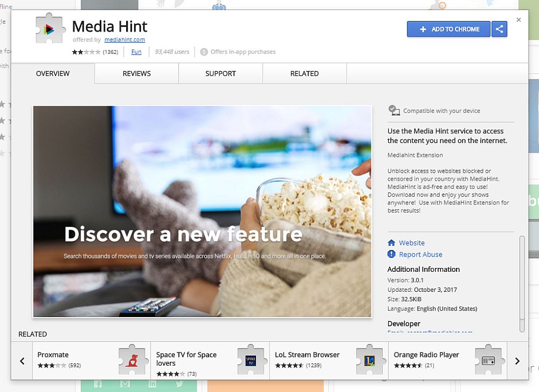The image size is (539, 392).
Task: Click the Updated October 3, 2017 text
Action: click(422, 290)
